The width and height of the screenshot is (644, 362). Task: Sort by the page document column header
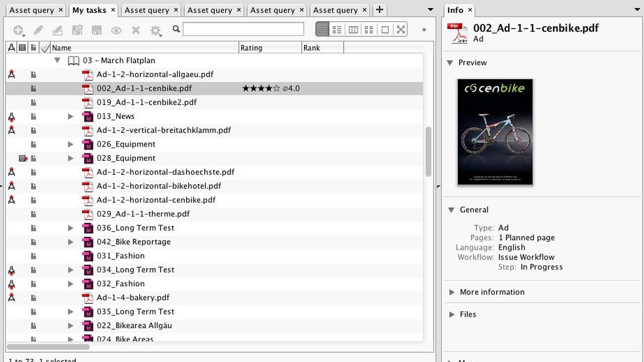pyautogui.click(x=33, y=48)
